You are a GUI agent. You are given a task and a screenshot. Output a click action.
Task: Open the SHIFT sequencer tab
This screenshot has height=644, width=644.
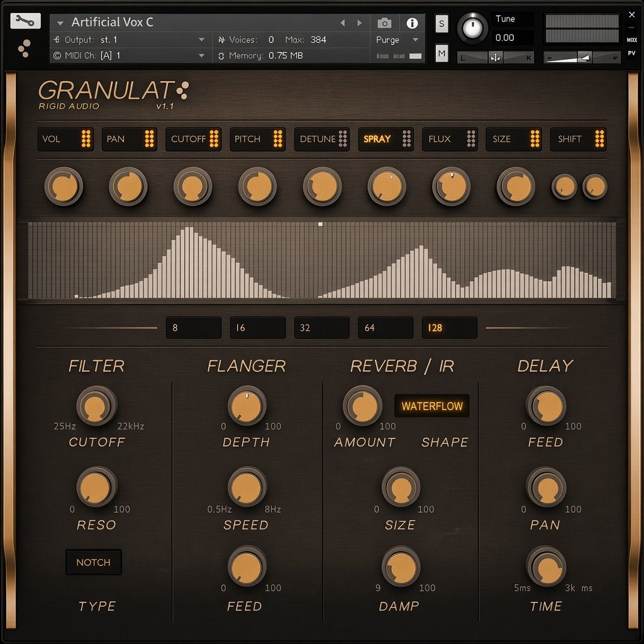tap(579, 139)
